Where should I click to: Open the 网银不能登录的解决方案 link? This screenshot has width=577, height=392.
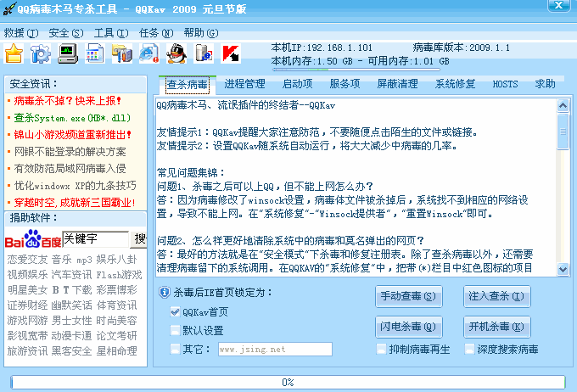(x=70, y=152)
